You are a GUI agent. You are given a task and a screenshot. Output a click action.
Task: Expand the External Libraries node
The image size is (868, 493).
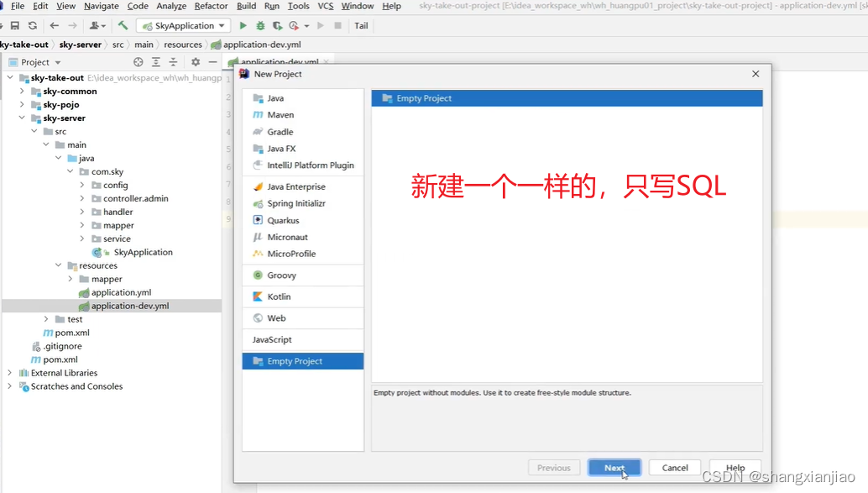pos(9,373)
